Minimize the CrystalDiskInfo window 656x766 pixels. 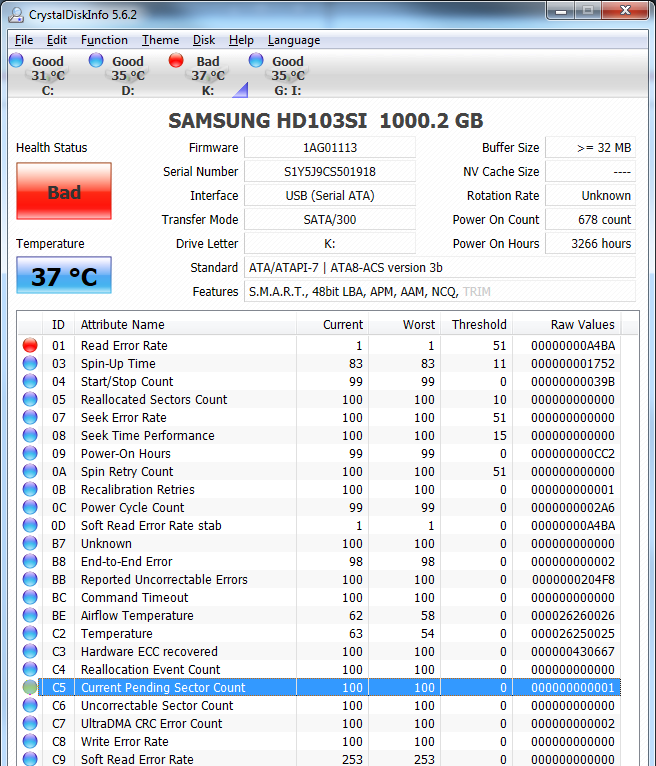click(561, 11)
